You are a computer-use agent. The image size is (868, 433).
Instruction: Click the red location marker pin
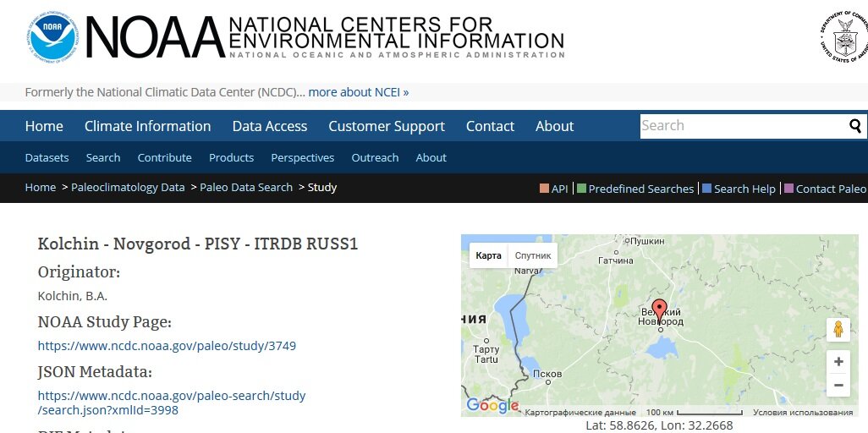pos(659,312)
